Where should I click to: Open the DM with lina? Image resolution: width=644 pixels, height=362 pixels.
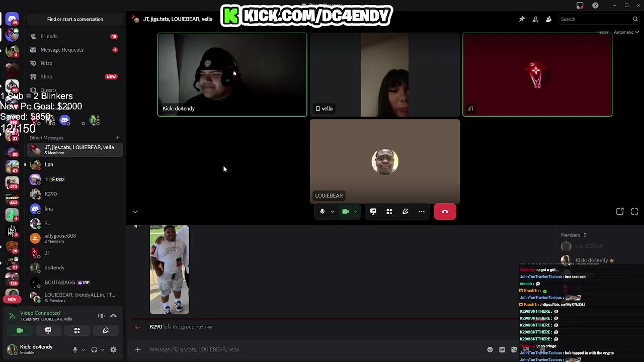pyautogui.click(x=75, y=209)
